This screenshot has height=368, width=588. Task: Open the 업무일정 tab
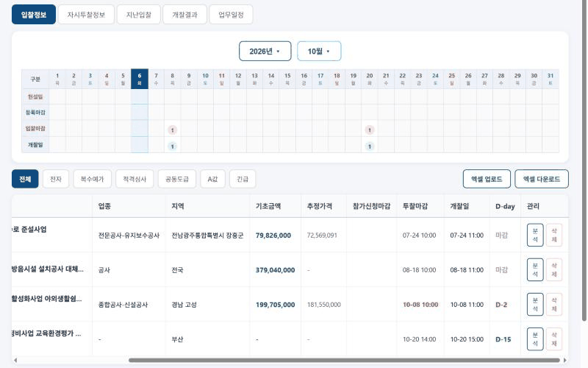(231, 15)
